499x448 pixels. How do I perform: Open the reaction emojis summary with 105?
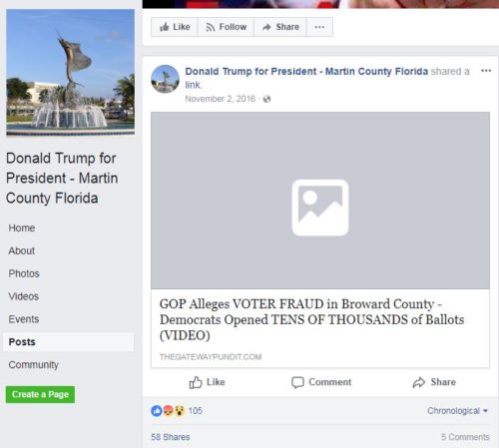pyautogui.click(x=177, y=411)
